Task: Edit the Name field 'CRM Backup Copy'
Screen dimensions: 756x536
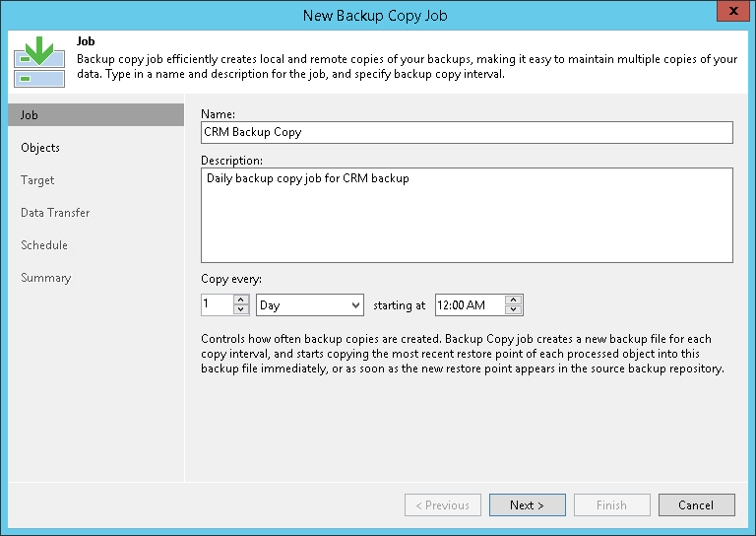Action: click(467, 132)
